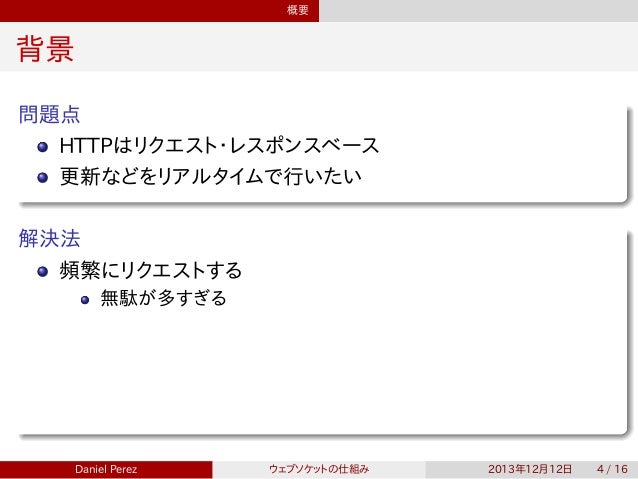Click the 概要 section label in header
The width and height of the screenshot is (638, 479).
coord(297,10)
